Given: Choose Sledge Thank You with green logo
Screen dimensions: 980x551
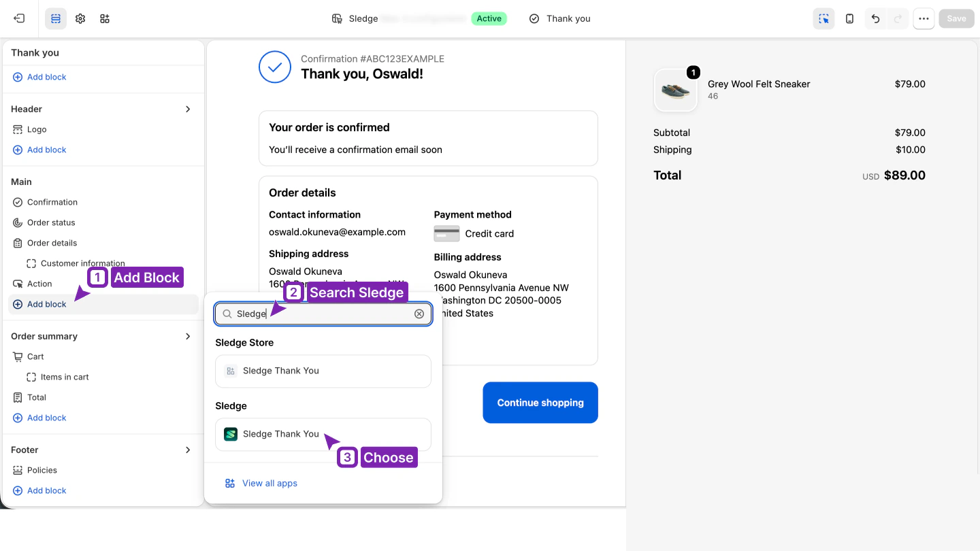Looking at the screenshot, I should (x=323, y=435).
